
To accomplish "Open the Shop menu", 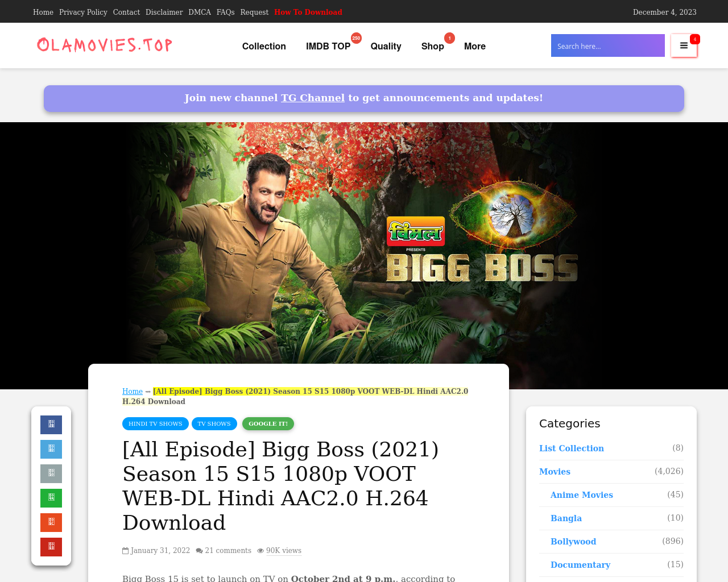I will 432,46.
